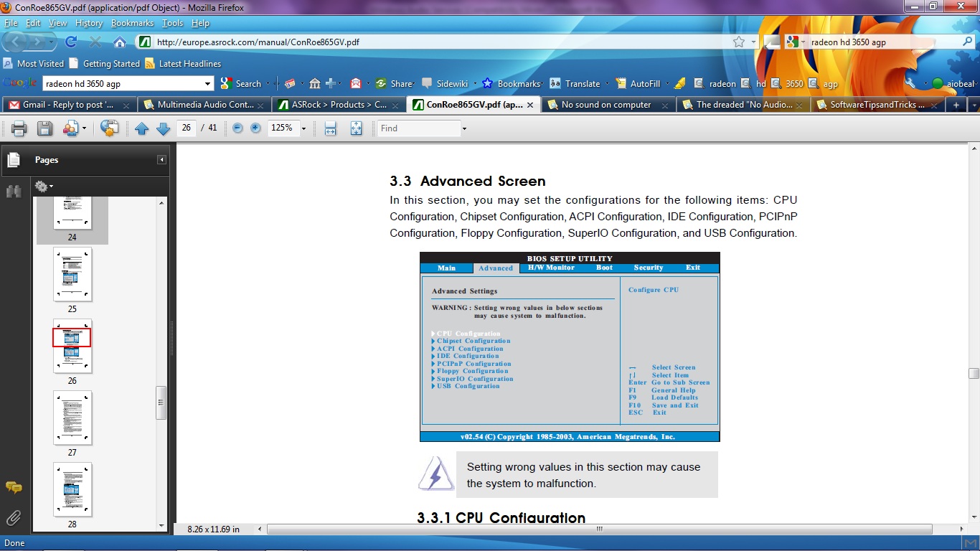
Task: Click the PDF Find text field
Action: pyautogui.click(x=419, y=128)
